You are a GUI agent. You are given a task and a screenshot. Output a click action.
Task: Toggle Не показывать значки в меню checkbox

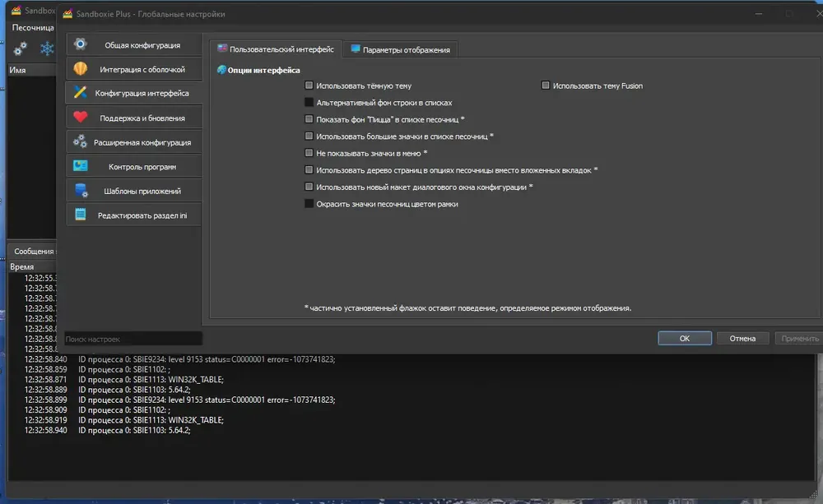309,153
